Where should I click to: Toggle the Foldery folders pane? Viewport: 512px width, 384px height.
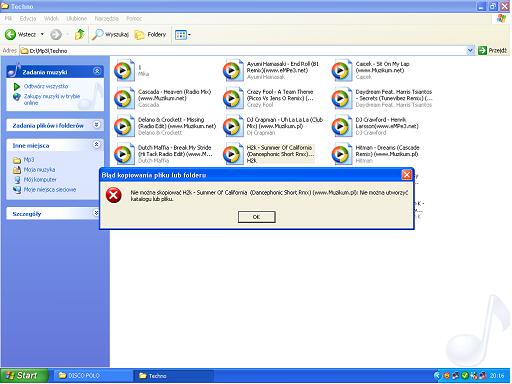pyautogui.click(x=150, y=34)
